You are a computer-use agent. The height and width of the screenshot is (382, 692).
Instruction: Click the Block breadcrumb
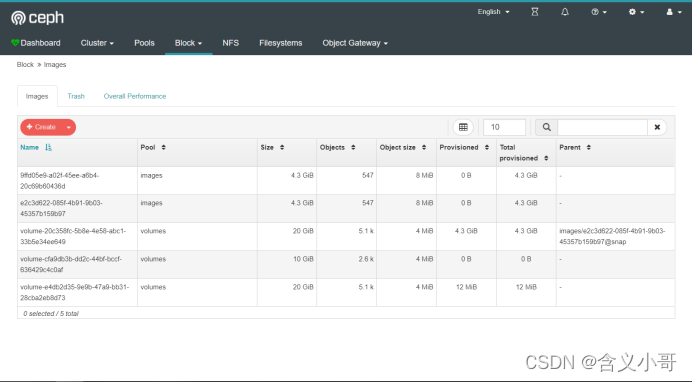click(25, 64)
